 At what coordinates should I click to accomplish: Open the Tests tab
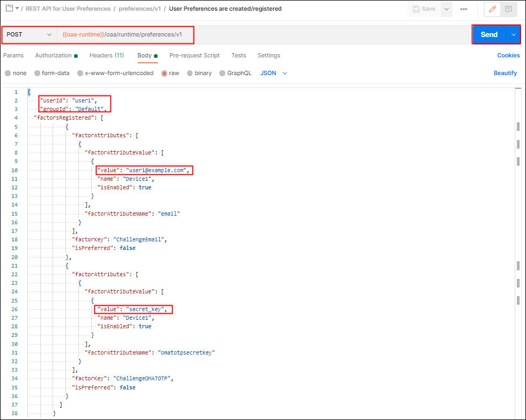[x=239, y=55]
